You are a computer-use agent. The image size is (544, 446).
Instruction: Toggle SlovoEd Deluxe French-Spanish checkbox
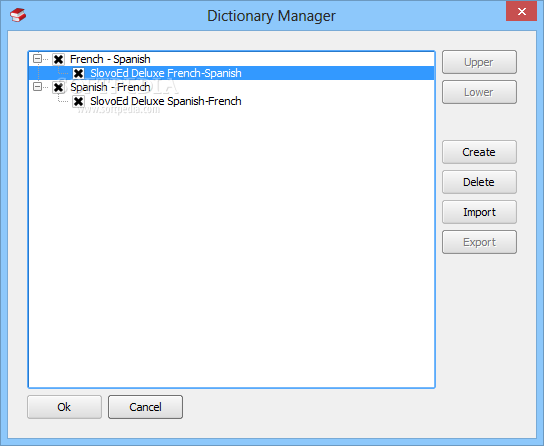[x=78, y=73]
